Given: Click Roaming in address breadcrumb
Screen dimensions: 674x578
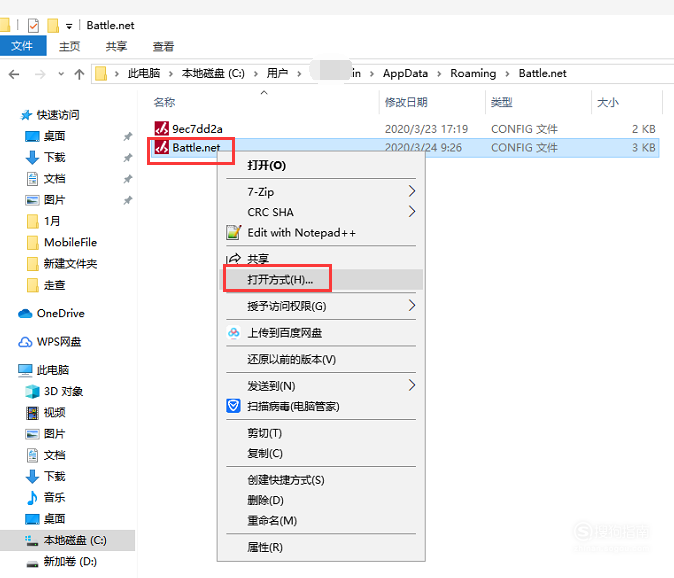Looking at the screenshot, I should (x=473, y=73).
